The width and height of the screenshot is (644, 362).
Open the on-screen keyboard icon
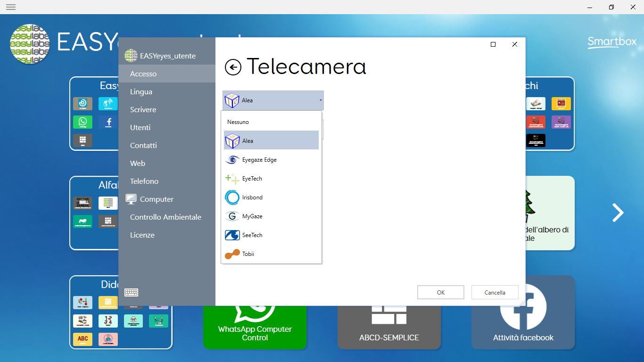[x=131, y=292]
